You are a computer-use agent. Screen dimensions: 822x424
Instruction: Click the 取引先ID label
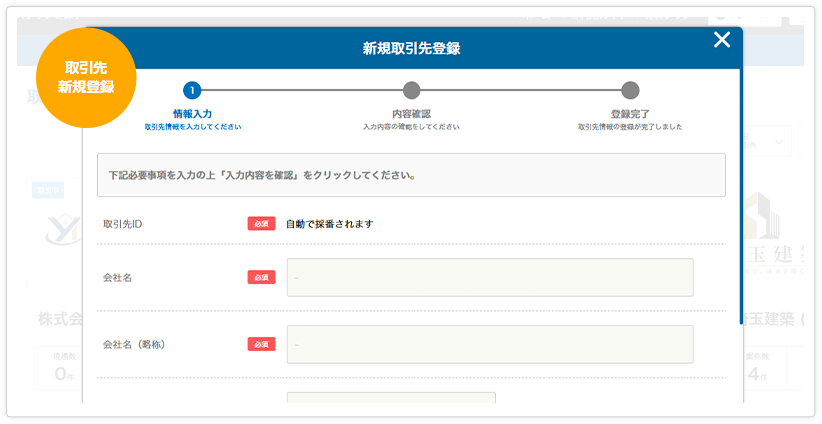click(x=122, y=224)
